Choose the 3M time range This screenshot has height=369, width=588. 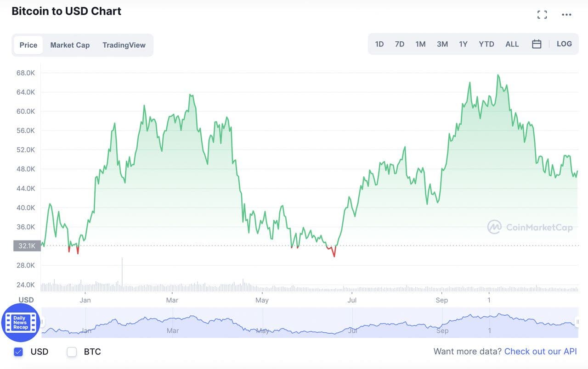pyautogui.click(x=442, y=44)
